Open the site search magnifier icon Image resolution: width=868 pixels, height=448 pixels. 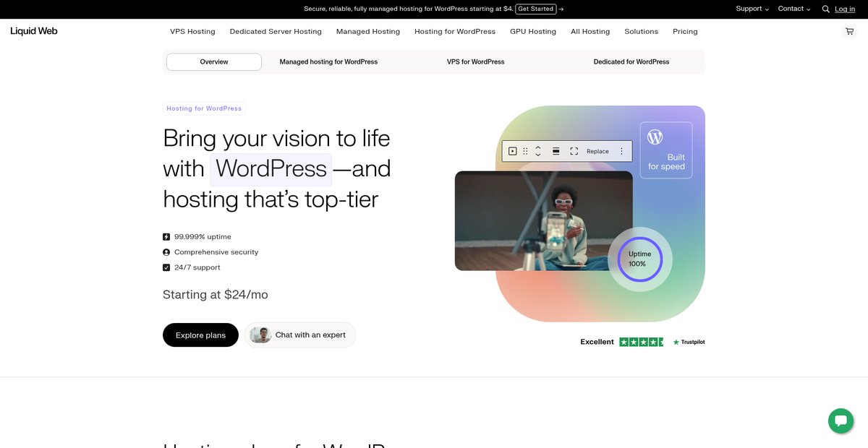[x=826, y=9]
